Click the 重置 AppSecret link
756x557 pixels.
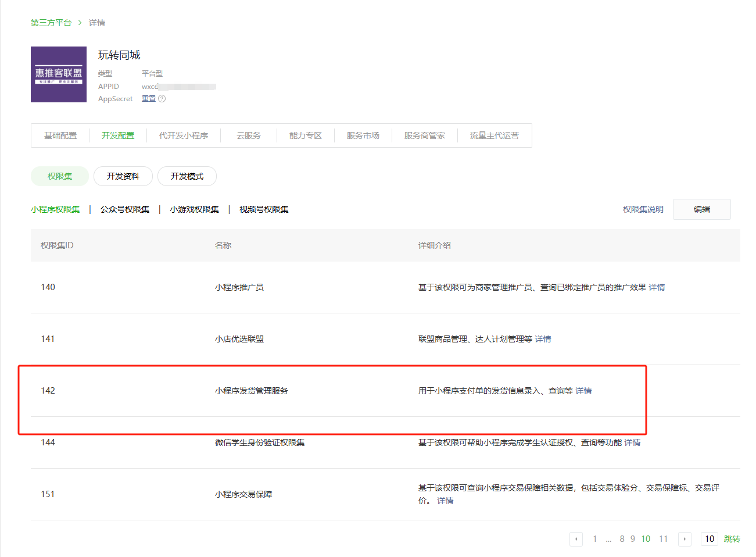point(149,99)
